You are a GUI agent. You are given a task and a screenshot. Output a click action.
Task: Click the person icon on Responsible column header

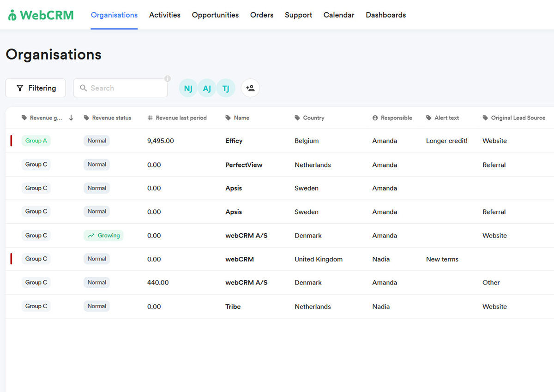click(375, 118)
